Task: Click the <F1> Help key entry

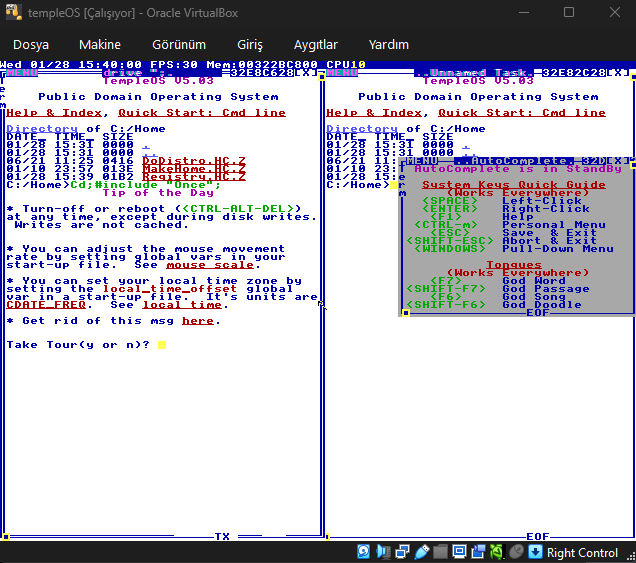Action: (446, 217)
